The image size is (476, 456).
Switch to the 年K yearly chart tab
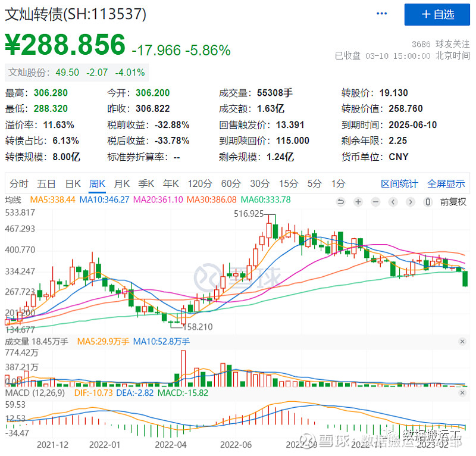171,183
